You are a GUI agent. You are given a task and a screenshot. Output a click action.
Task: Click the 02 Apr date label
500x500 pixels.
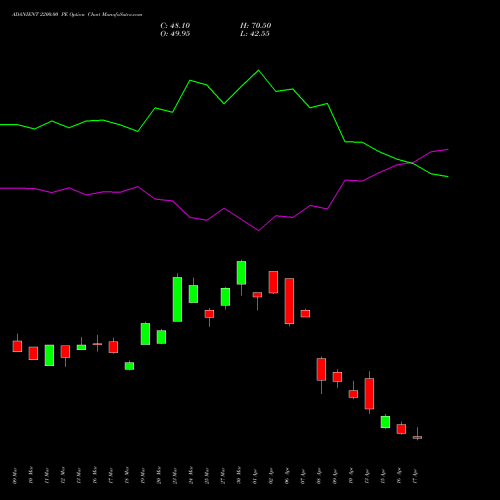coord(271,476)
